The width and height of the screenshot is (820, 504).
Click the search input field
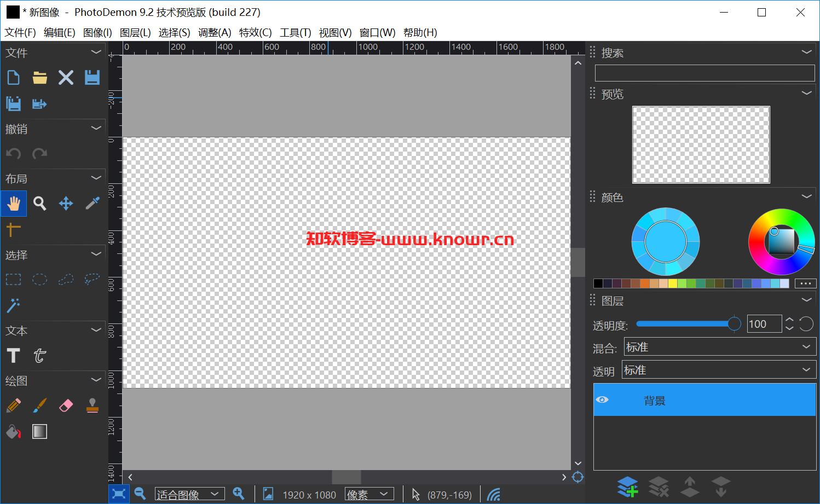[x=705, y=73]
